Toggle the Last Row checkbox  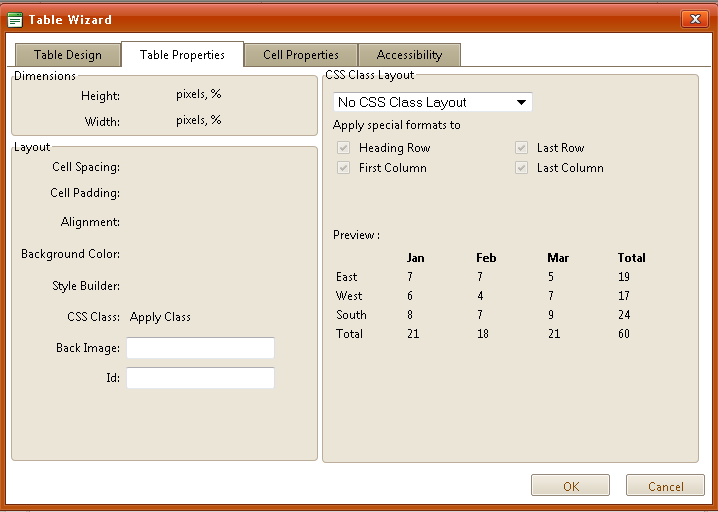(x=521, y=148)
